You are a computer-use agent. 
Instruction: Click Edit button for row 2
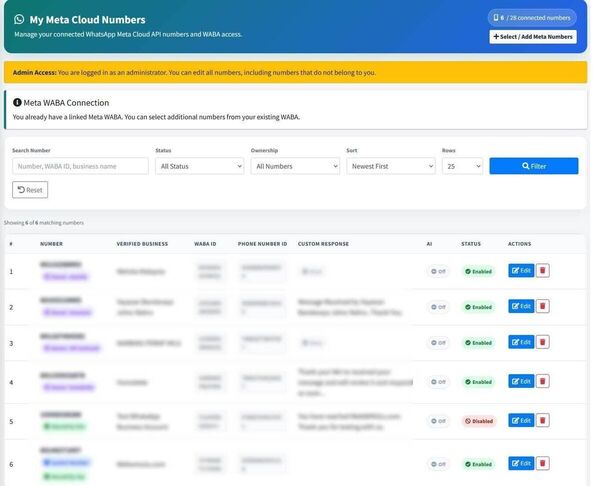point(521,306)
